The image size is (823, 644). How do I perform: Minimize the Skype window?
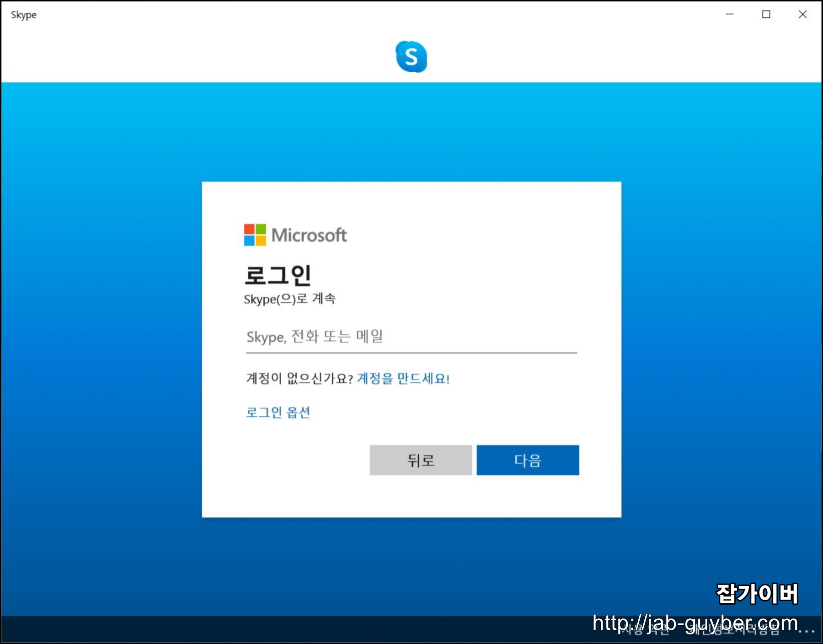point(730,14)
